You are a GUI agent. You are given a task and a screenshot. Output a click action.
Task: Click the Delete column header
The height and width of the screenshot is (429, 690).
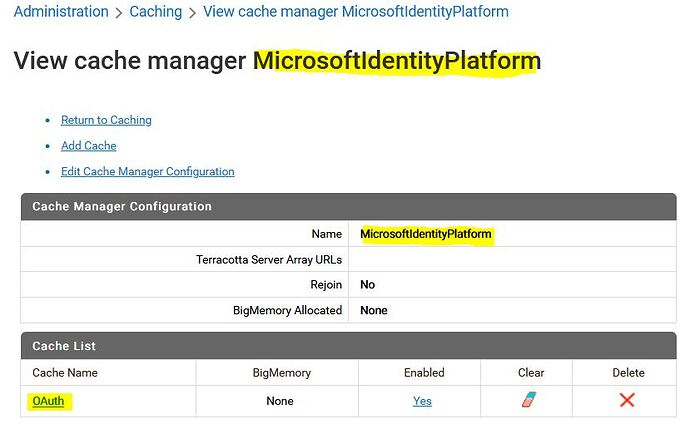(x=628, y=373)
